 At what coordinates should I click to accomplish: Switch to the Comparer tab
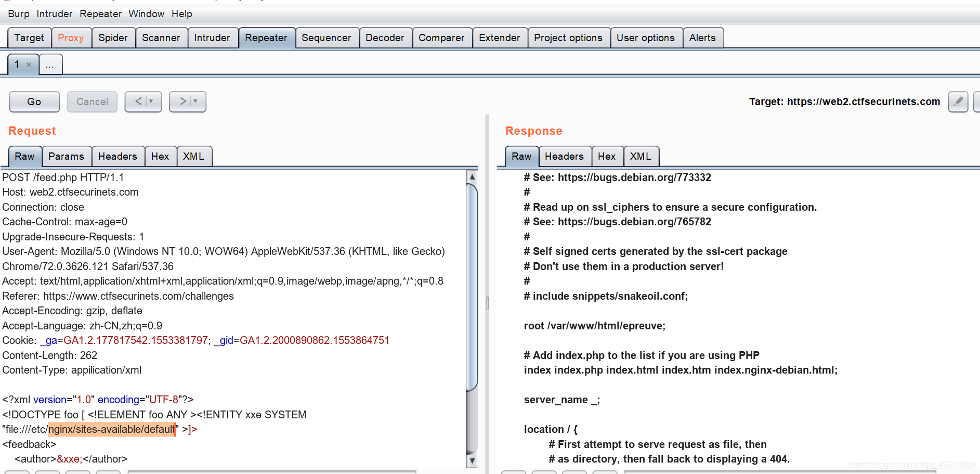(x=441, y=38)
